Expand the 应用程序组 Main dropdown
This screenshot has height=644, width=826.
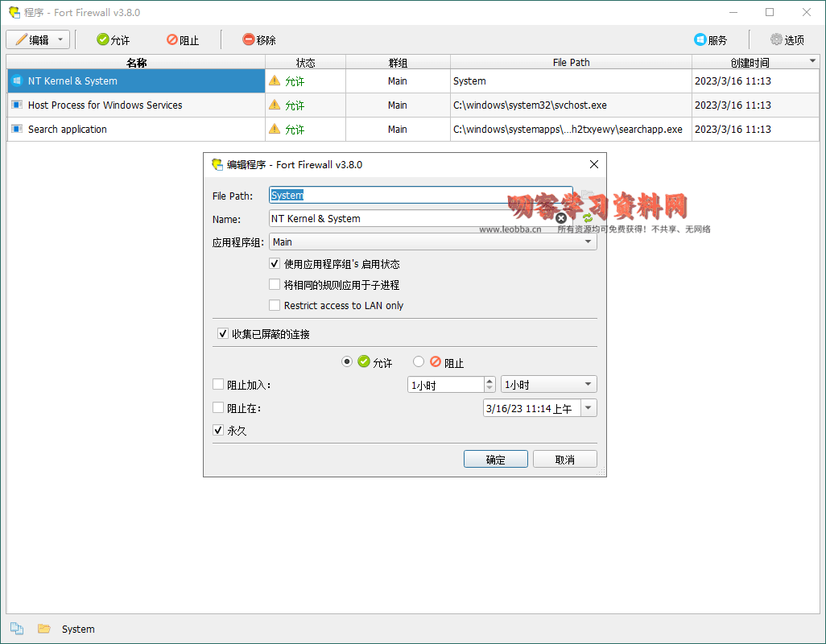pos(588,242)
